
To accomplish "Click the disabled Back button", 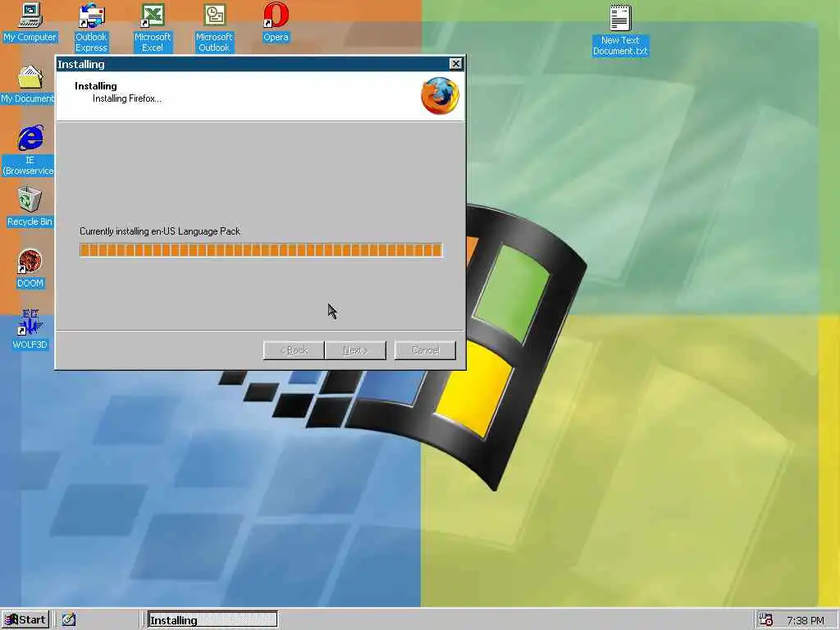I will 294,350.
